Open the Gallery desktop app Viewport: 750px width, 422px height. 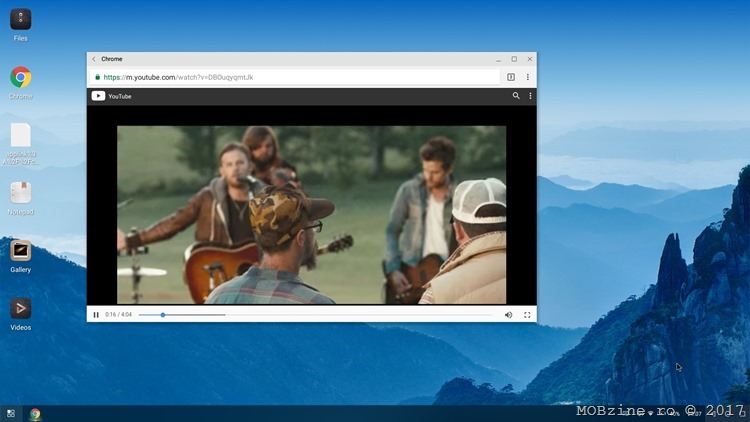click(21, 251)
